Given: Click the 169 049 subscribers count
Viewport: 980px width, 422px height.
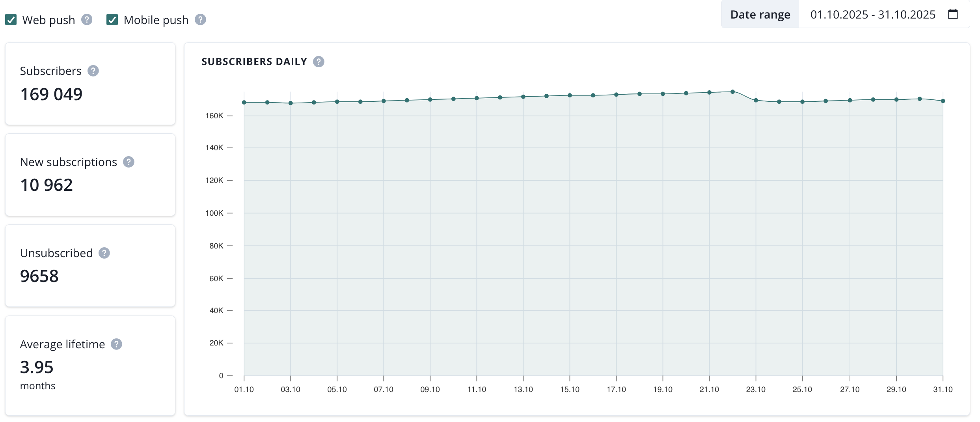Looking at the screenshot, I should pyautogui.click(x=51, y=94).
